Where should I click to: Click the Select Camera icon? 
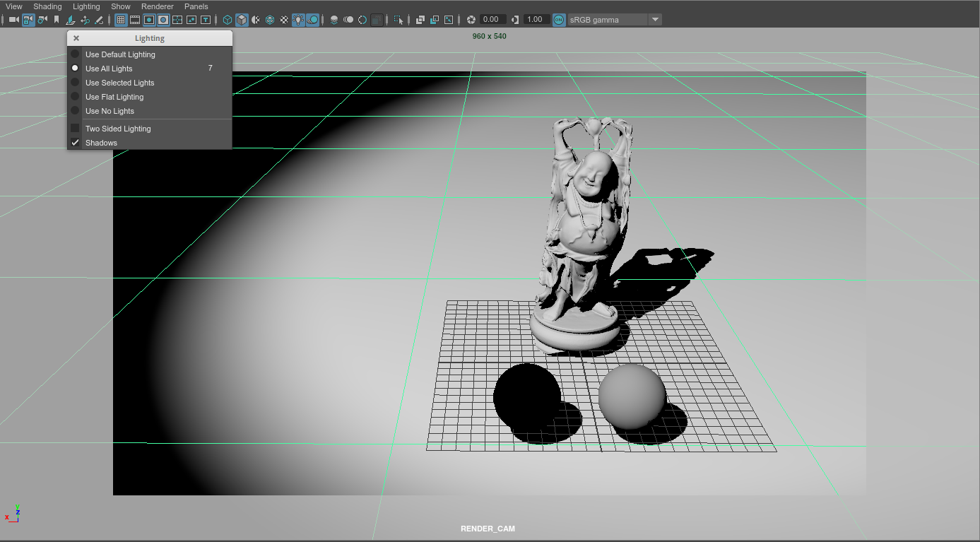[13, 20]
